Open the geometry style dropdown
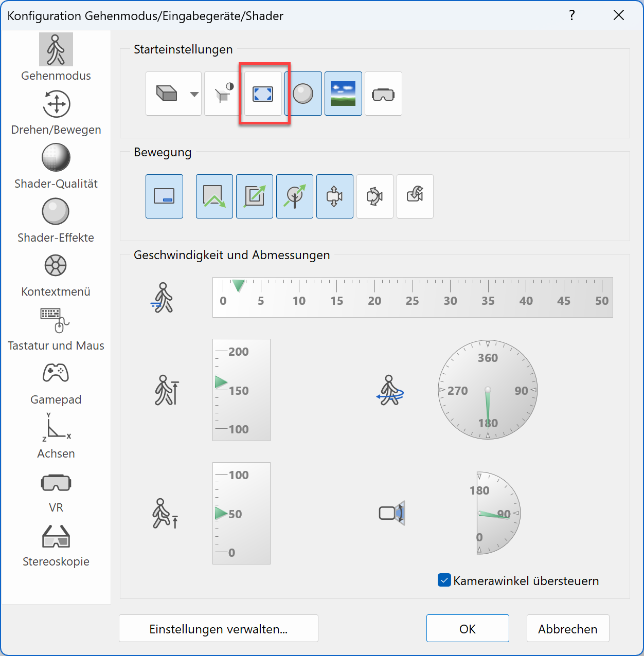 coord(194,94)
